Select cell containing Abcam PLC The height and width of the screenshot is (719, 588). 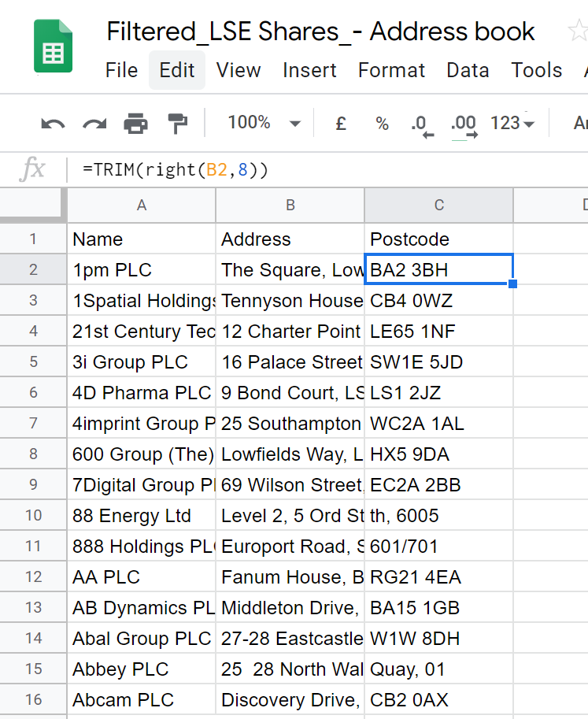141,700
